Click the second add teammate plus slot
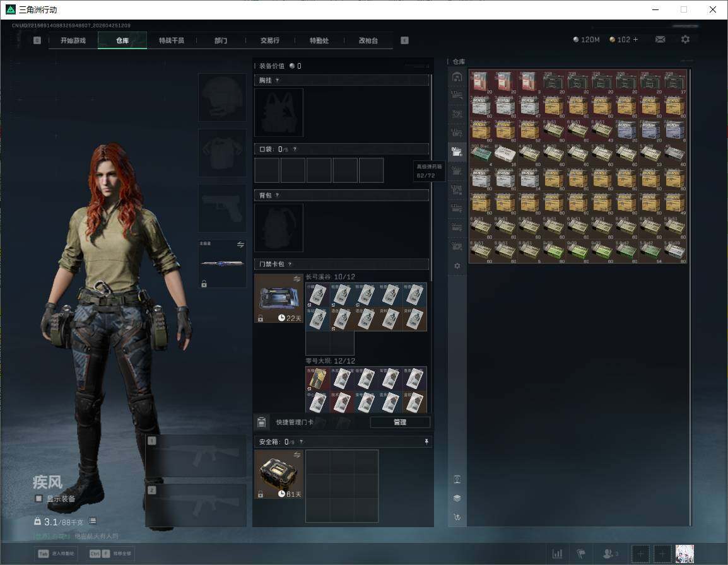 pos(662,554)
